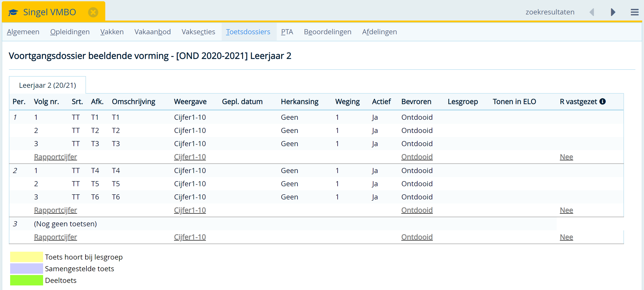Open Rapportcijfer link of period 3
The height and width of the screenshot is (290, 644).
tap(56, 237)
